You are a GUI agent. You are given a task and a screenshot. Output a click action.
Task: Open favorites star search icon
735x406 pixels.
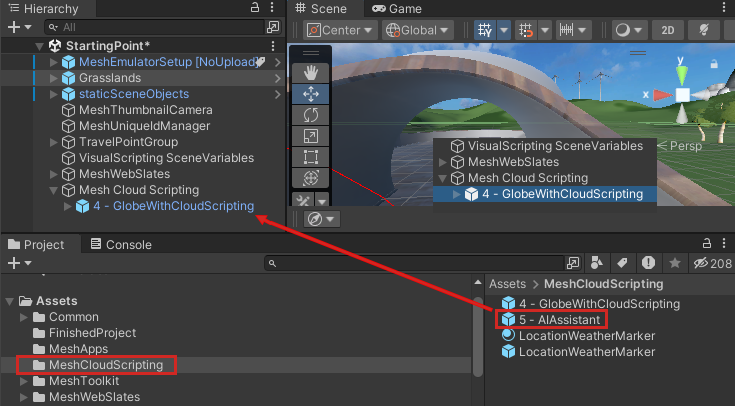(x=675, y=263)
